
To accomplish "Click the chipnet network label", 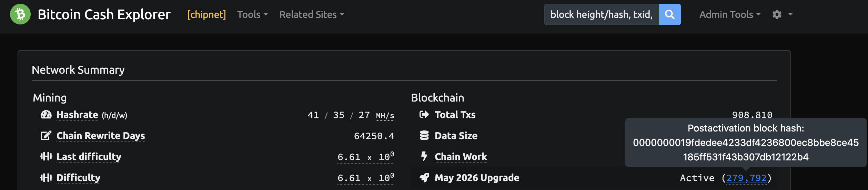I will coord(206,14).
